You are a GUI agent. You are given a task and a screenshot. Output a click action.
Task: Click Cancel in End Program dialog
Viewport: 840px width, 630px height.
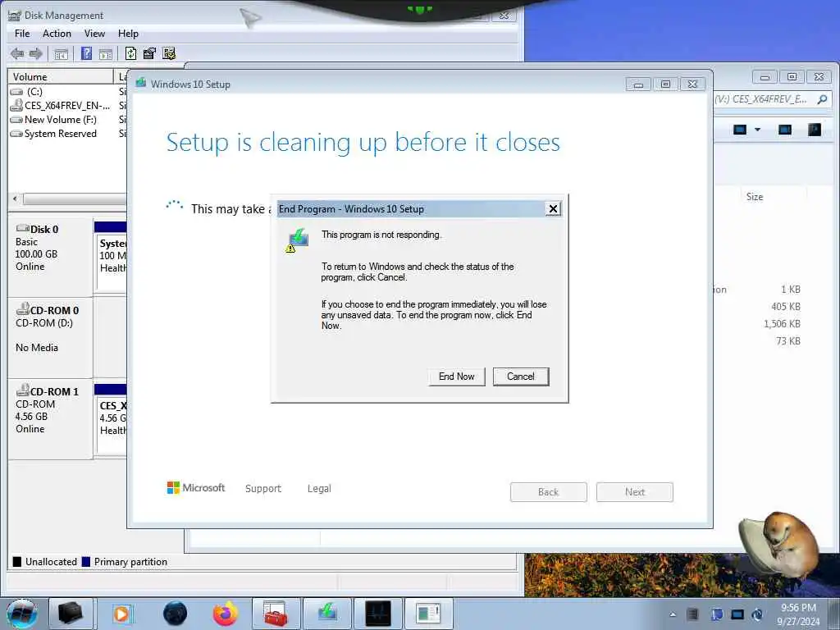click(521, 377)
